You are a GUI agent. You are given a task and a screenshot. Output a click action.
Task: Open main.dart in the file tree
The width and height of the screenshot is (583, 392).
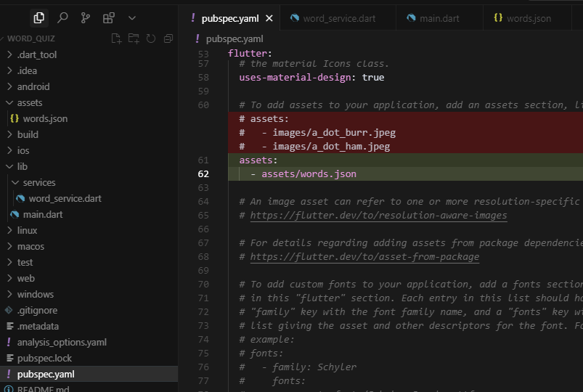pos(89,215)
